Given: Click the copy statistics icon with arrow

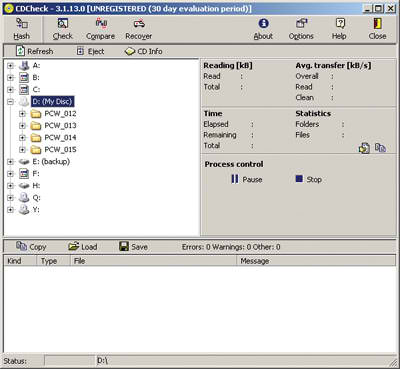Looking at the screenshot, I should tap(364, 148).
